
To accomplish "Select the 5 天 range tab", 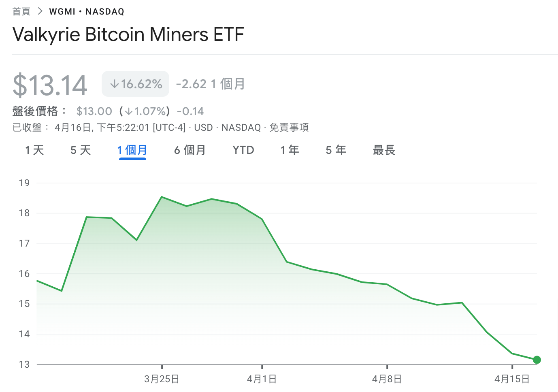I will (81, 150).
